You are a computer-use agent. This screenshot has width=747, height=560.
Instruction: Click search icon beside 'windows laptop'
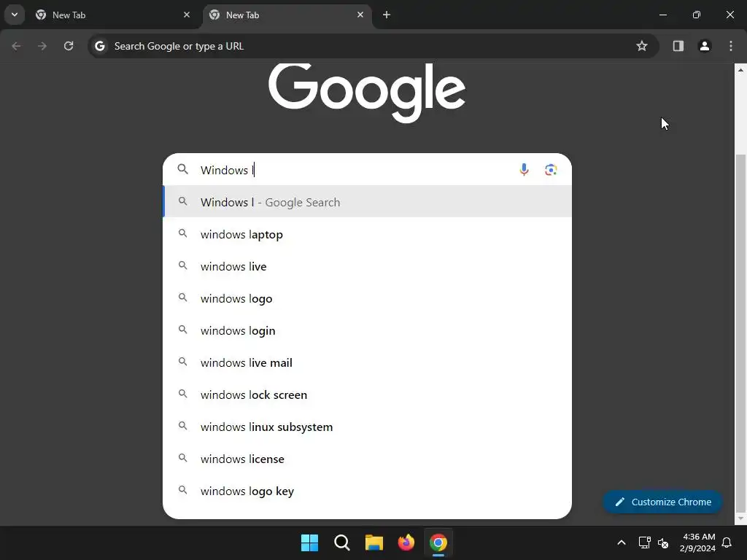(x=182, y=233)
